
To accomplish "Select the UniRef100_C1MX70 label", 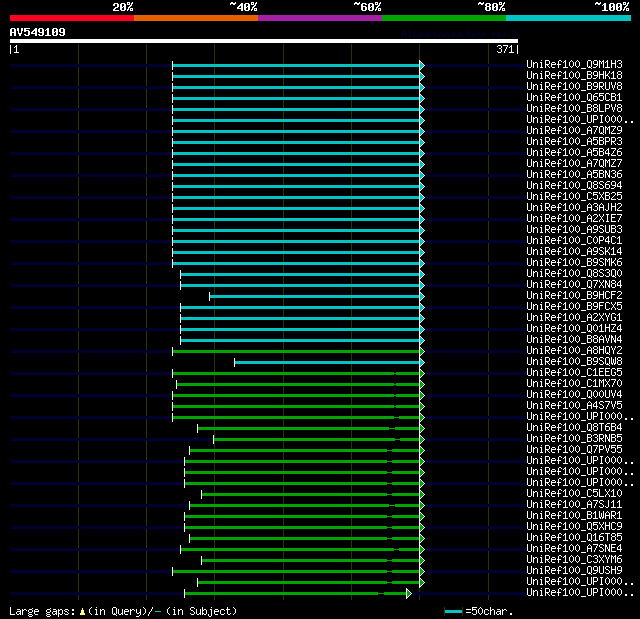I will coord(574,384).
